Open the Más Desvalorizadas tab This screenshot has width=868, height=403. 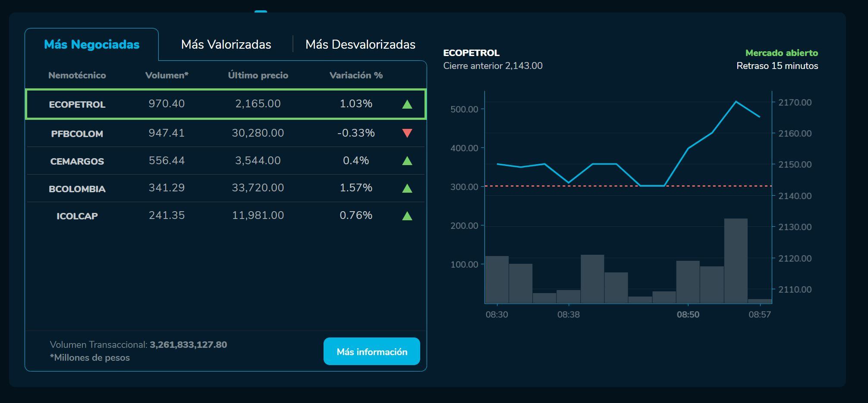[x=360, y=44]
